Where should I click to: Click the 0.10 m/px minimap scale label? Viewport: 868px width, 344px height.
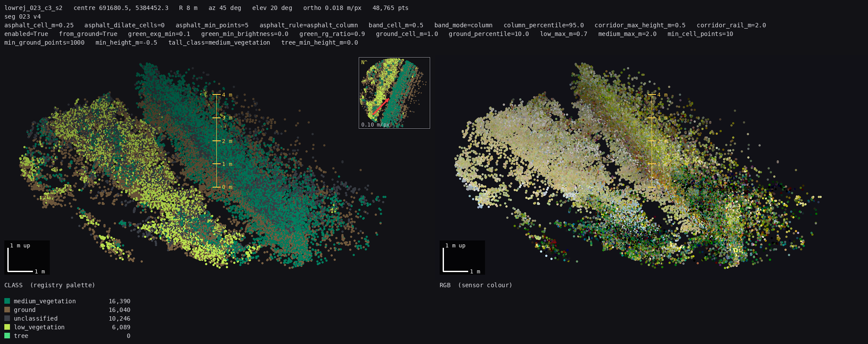(x=375, y=125)
